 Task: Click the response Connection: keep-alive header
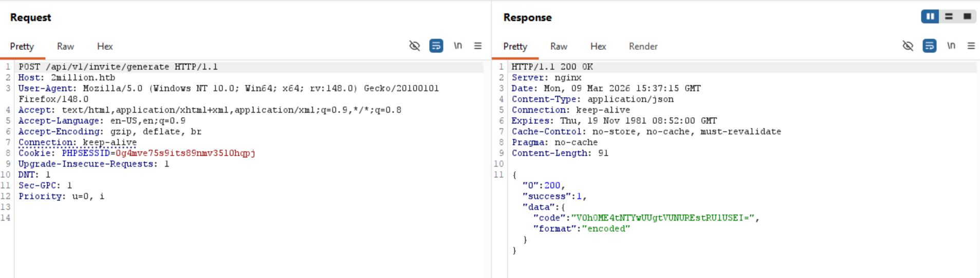coord(571,110)
